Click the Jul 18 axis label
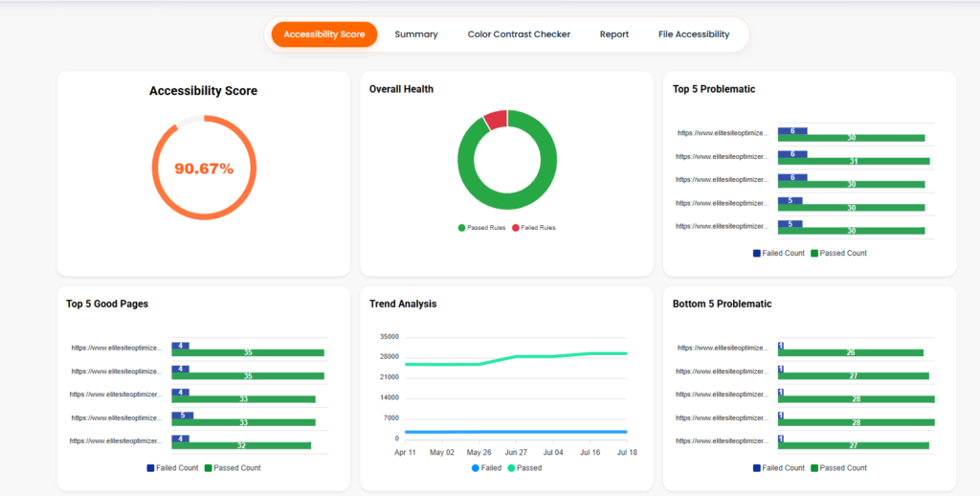980x496 pixels. coord(627,452)
